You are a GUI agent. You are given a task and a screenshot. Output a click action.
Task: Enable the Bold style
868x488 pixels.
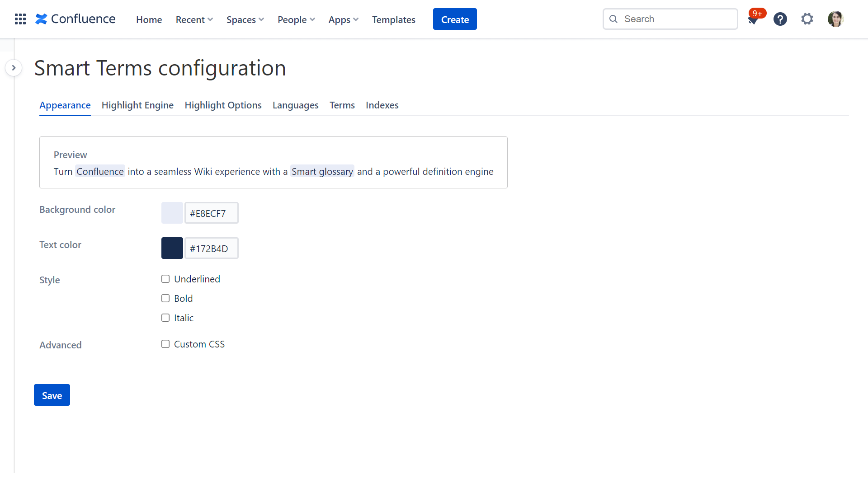[x=165, y=298]
